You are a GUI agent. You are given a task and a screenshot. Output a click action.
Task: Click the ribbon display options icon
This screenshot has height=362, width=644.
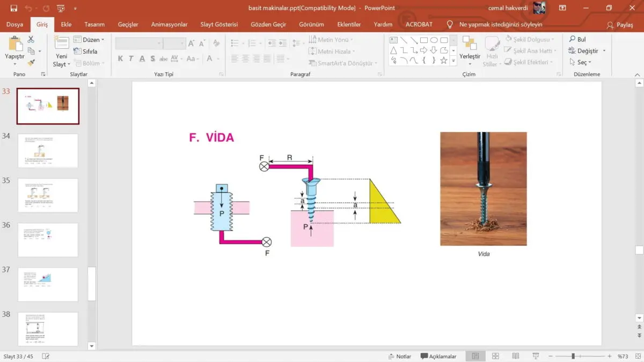[x=562, y=8]
